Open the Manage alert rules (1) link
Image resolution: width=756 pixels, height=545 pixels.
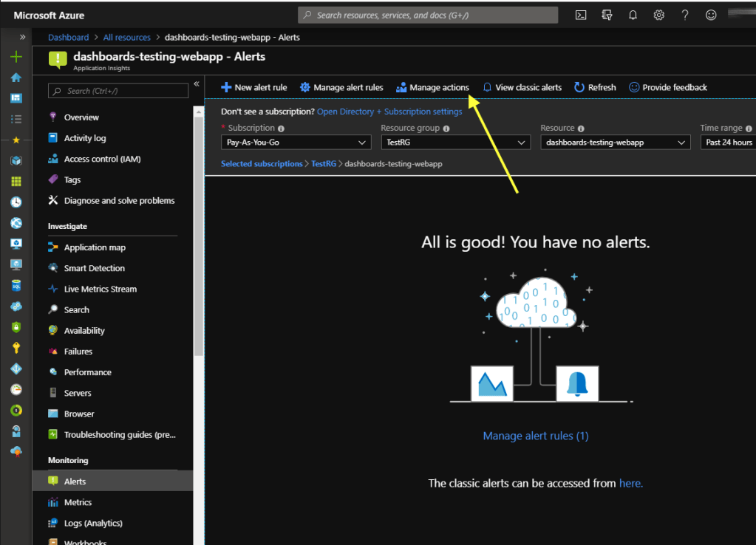pos(535,436)
